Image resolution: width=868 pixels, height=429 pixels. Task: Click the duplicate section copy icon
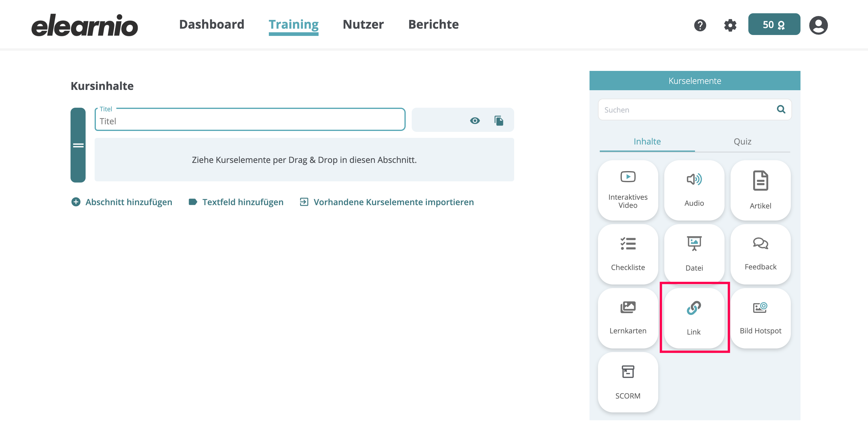tap(499, 120)
